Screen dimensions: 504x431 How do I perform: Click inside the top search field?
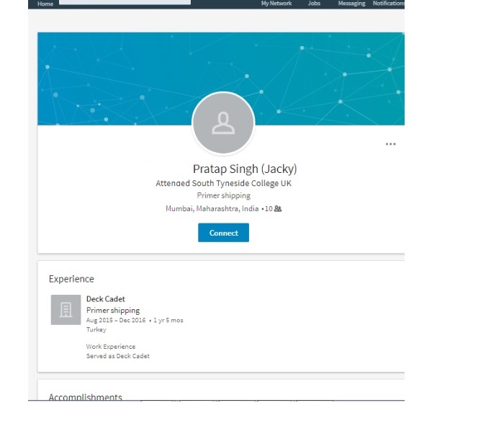point(125,2)
